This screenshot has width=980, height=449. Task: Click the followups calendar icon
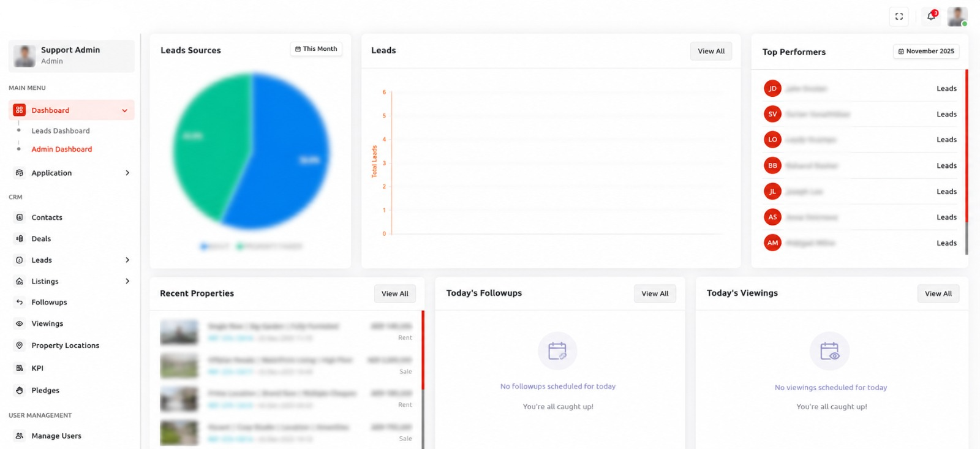pos(557,351)
